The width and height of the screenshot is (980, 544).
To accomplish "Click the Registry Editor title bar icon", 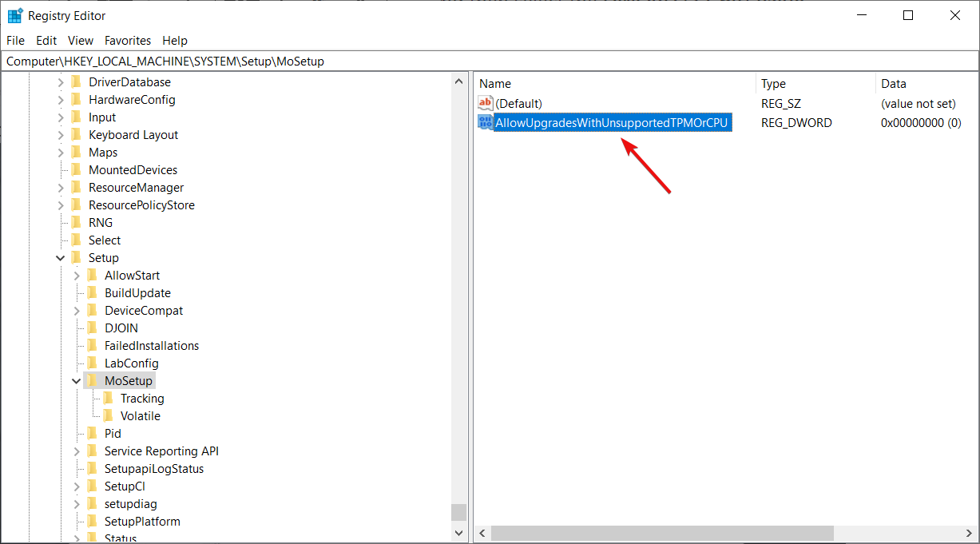I will [x=16, y=15].
